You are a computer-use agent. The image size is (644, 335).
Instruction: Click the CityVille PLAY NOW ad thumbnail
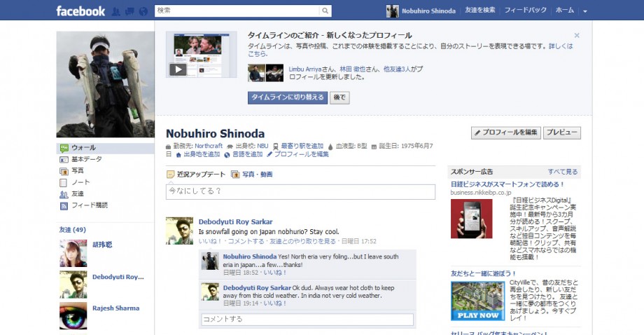click(477, 301)
